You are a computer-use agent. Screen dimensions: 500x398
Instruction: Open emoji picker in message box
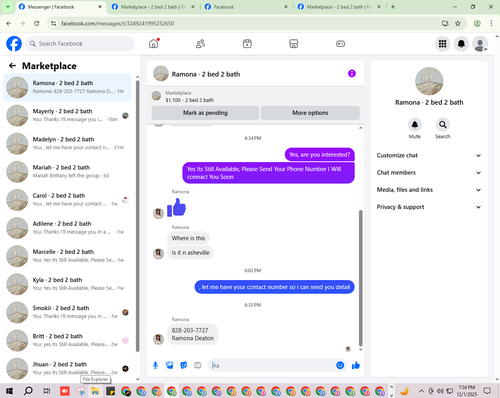coord(340,365)
